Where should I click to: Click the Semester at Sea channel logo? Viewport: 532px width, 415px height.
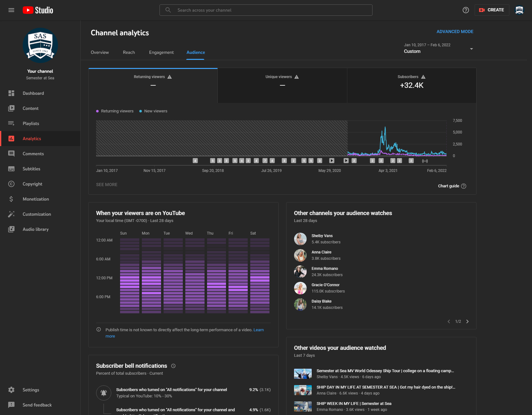click(x=40, y=45)
